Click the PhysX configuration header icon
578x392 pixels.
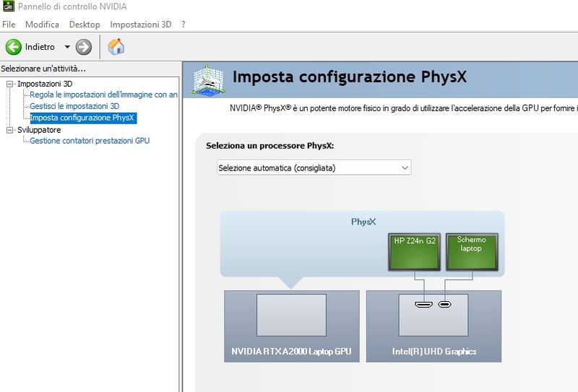(x=208, y=81)
